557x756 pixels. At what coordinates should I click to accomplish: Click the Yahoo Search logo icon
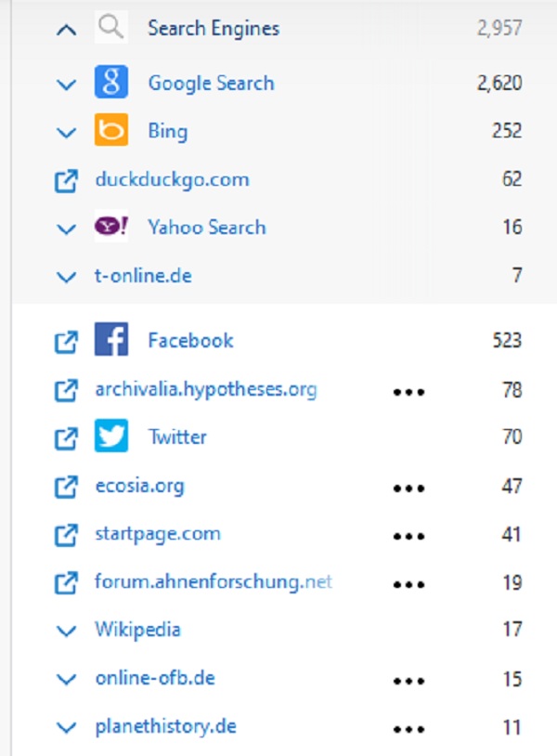click(x=110, y=228)
